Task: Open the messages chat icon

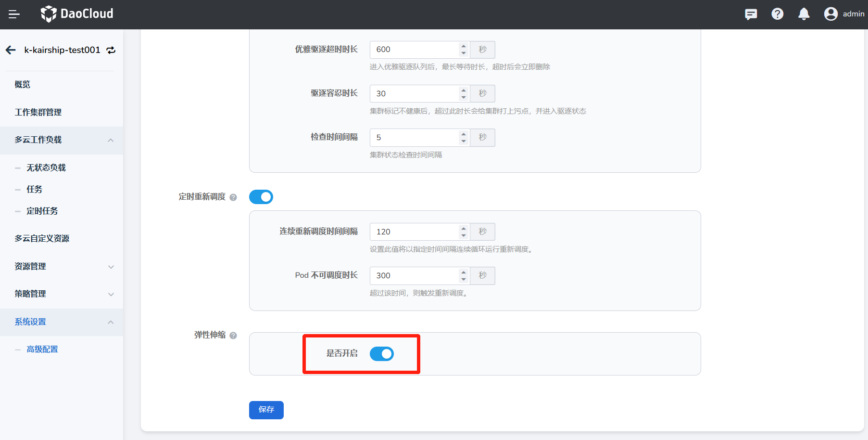Action: [x=751, y=14]
